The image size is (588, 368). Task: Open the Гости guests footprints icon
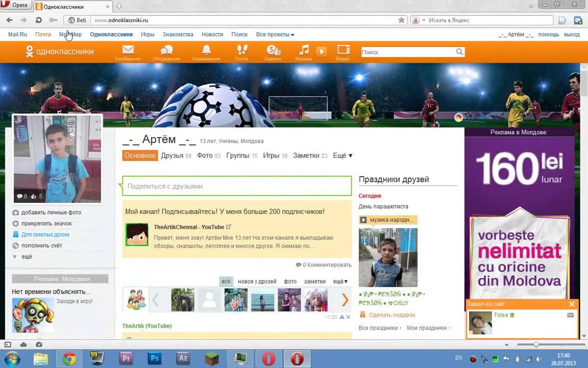241,52
